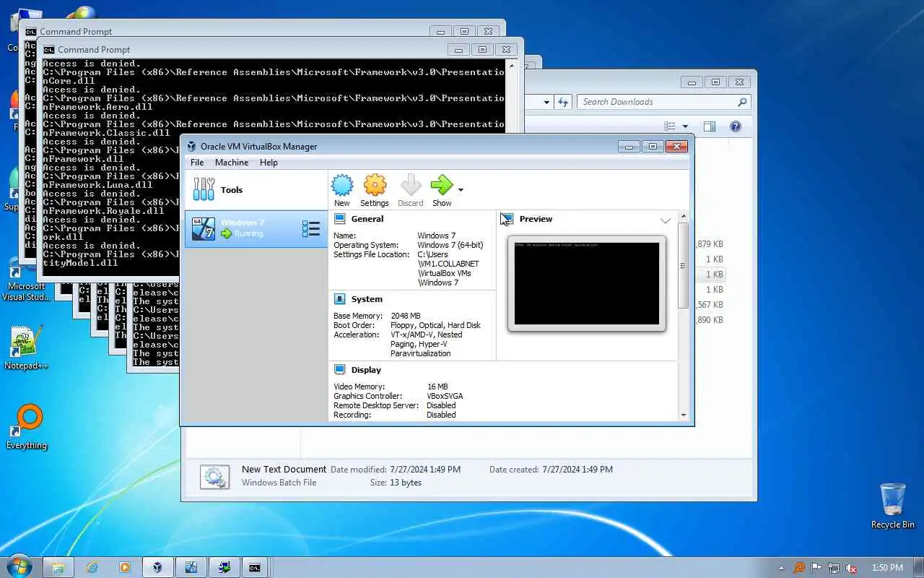Switch to the Windows 7 VM taskbar button
Image resolution: width=924 pixels, height=578 pixels.
tap(191, 567)
